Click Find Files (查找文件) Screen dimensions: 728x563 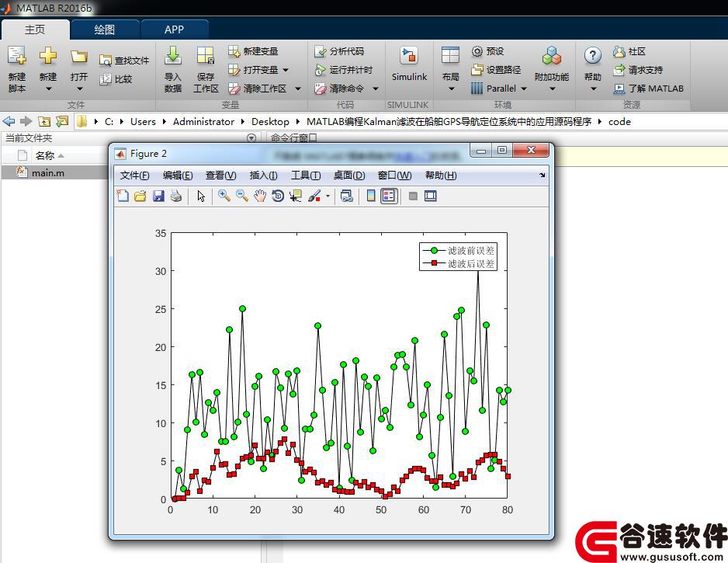pos(124,61)
